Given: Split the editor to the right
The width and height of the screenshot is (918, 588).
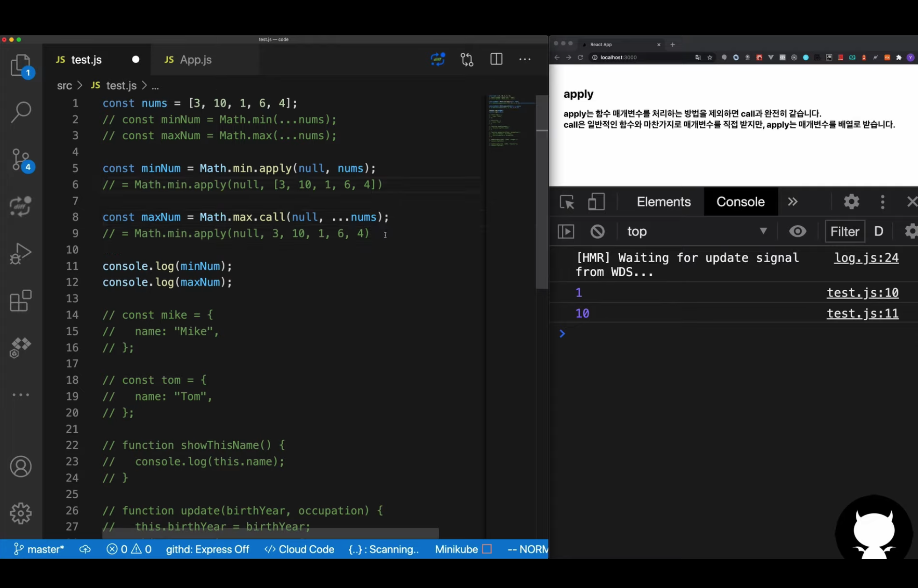Looking at the screenshot, I should tap(496, 59).
